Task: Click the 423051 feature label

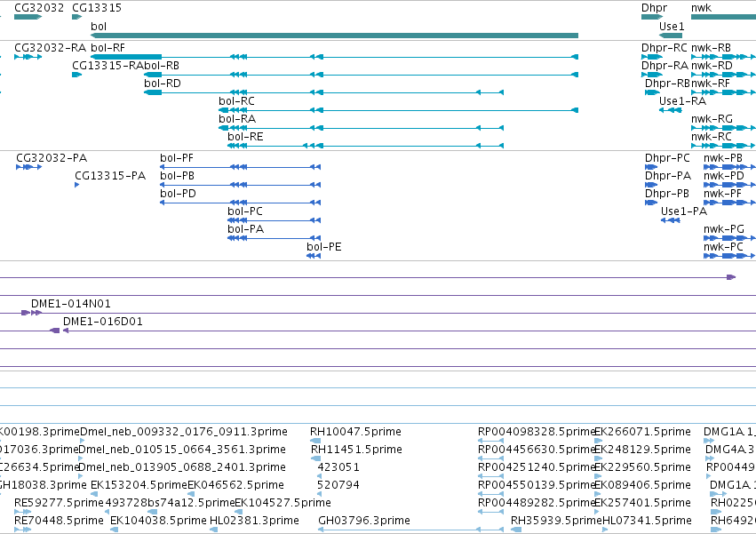Action: click(x=338, y=467)
